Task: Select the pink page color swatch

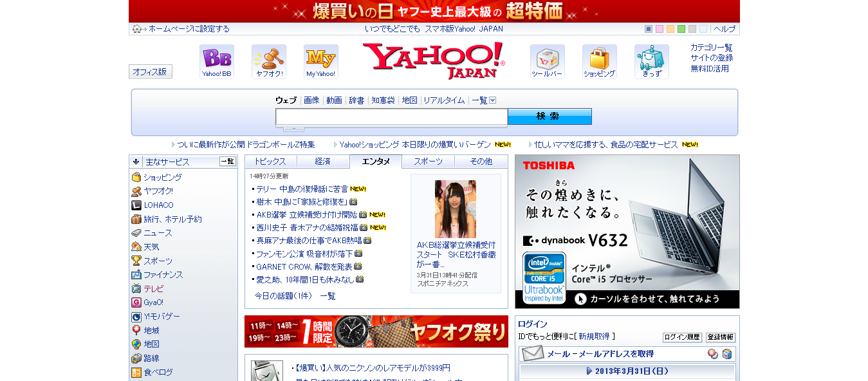Action: 660,29
